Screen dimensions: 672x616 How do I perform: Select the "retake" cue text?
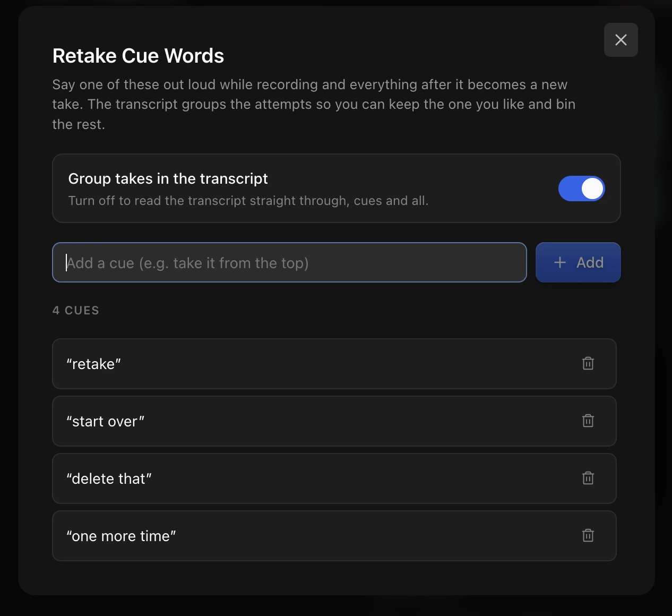coord(93,364)
